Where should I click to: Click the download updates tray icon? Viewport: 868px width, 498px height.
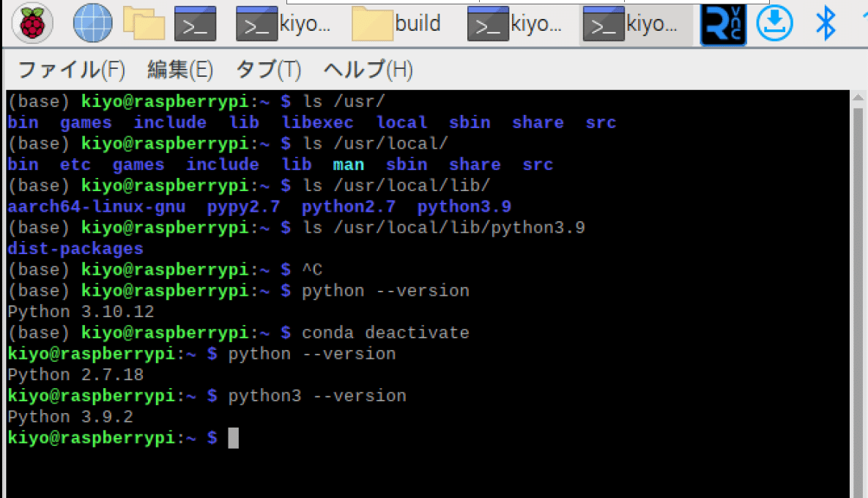(x=774, y=23)
